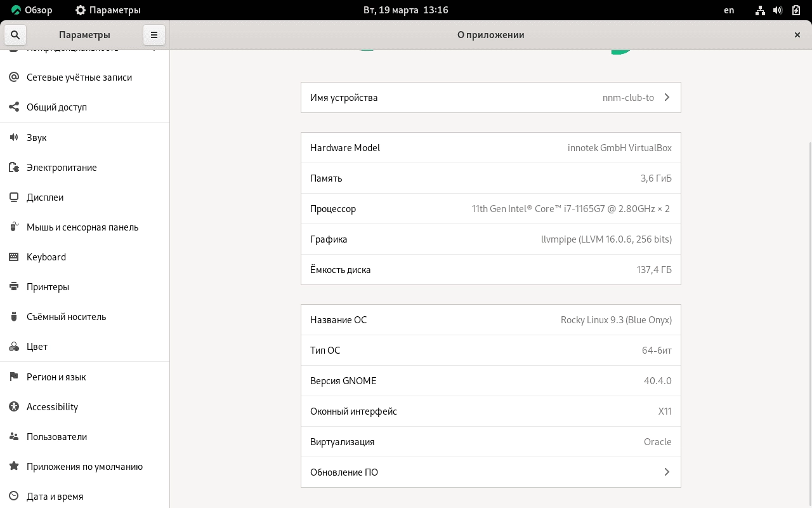Close the О приложении settings window
This screenshot has height=508, width=812.
click(x=797, y=35)
